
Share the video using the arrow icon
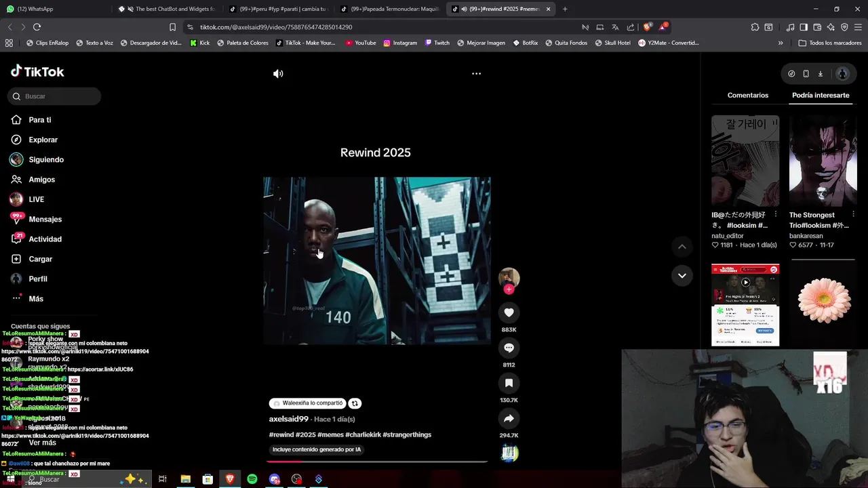[x=509, y=418]
